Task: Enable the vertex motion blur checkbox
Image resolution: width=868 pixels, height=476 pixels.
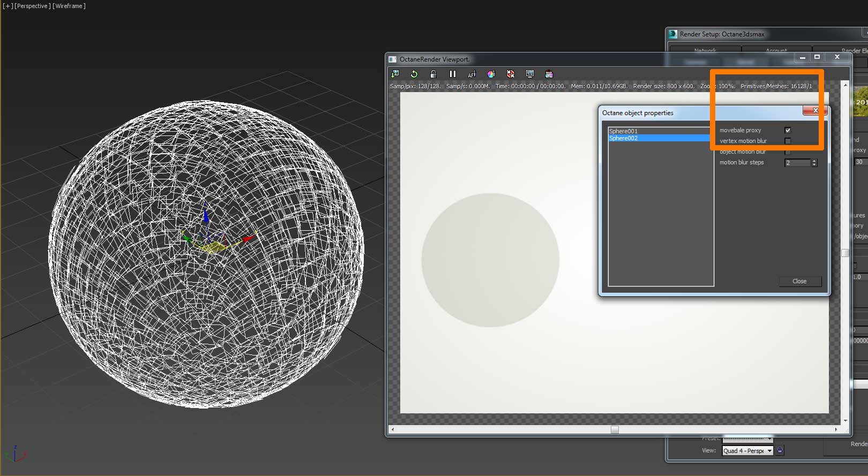Action: click(x=788, y=141)
